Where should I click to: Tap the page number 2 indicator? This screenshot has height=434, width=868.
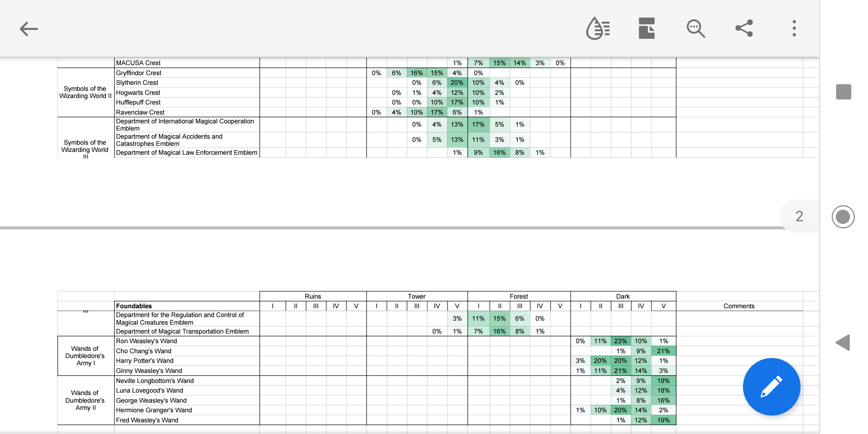click(799, 216)
